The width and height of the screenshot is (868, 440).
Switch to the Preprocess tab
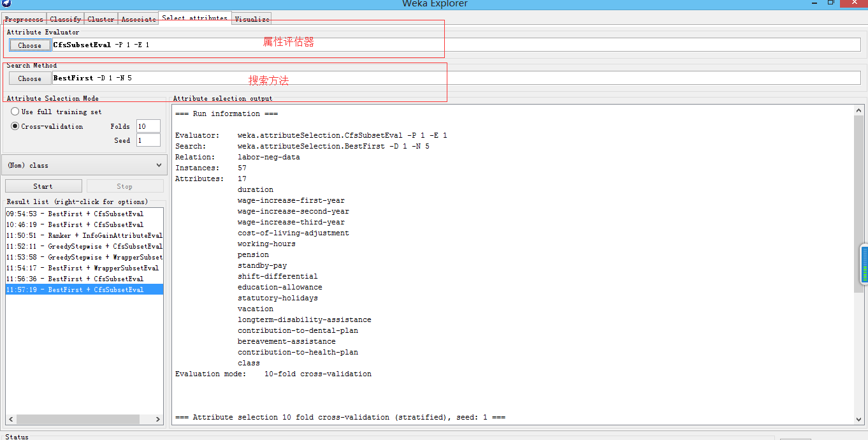coord(24,19)
